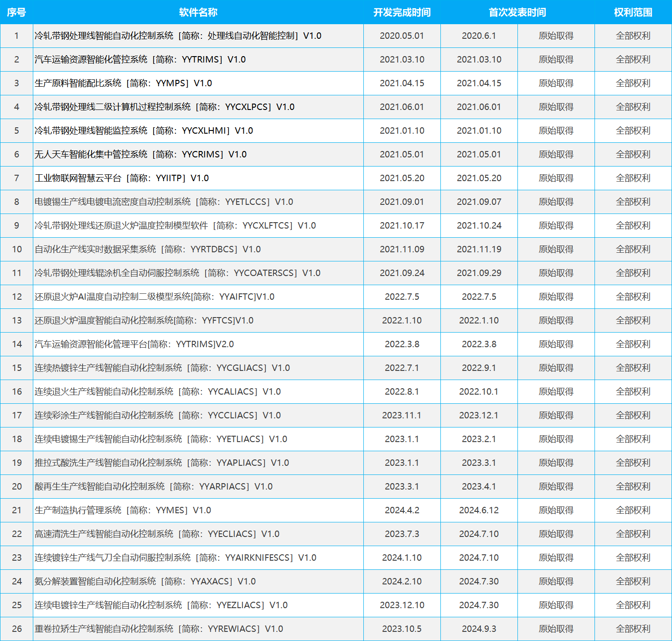This screenshot has height=641, width=672.
Task: Select the YYETLCCS software name cell
Action: 198,202
